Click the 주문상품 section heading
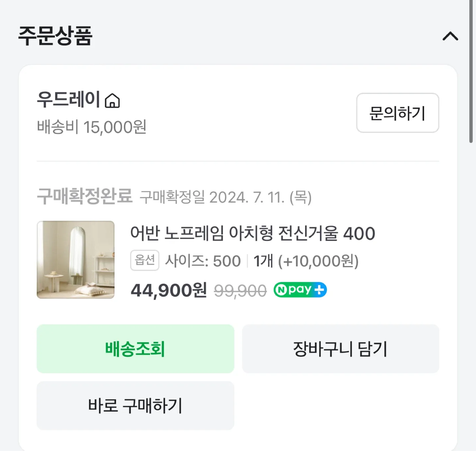This screenshot has width=476, height=451. click(x=55, y=36)
